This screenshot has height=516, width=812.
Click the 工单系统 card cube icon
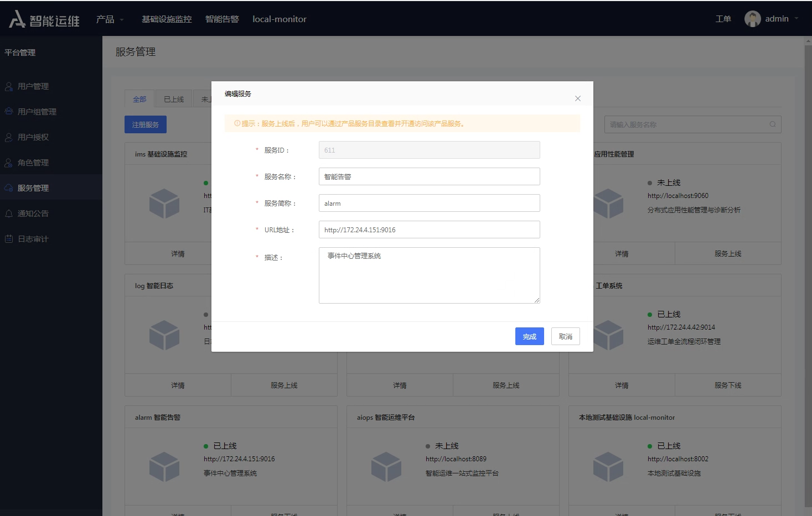[609, 335]
